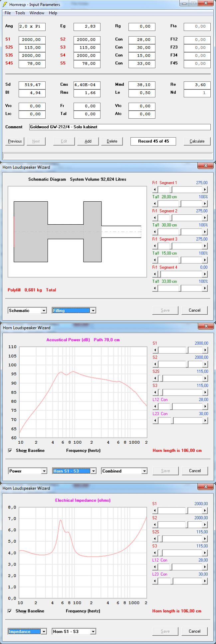
Task: Click Cancel in the Electrical Impedance window
Action: tap(195, 631)
